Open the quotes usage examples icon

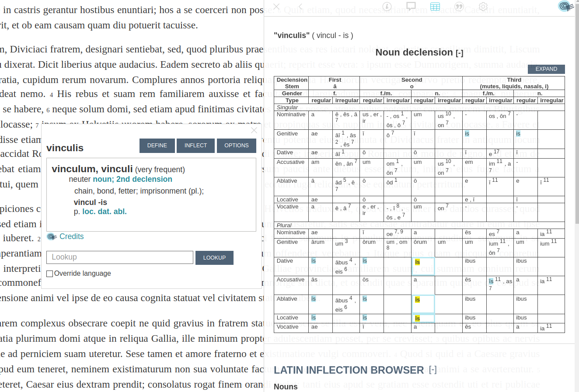coord(459,7)
